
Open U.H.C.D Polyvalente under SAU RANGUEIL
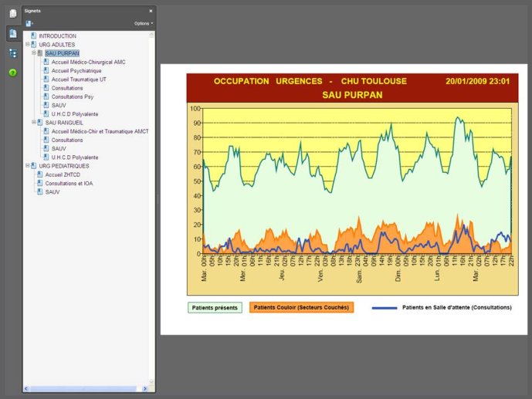pos(75,157)
